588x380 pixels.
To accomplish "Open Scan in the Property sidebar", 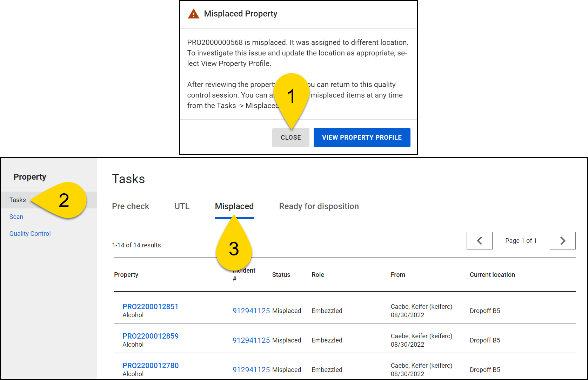I will click(x=16, y=217).
